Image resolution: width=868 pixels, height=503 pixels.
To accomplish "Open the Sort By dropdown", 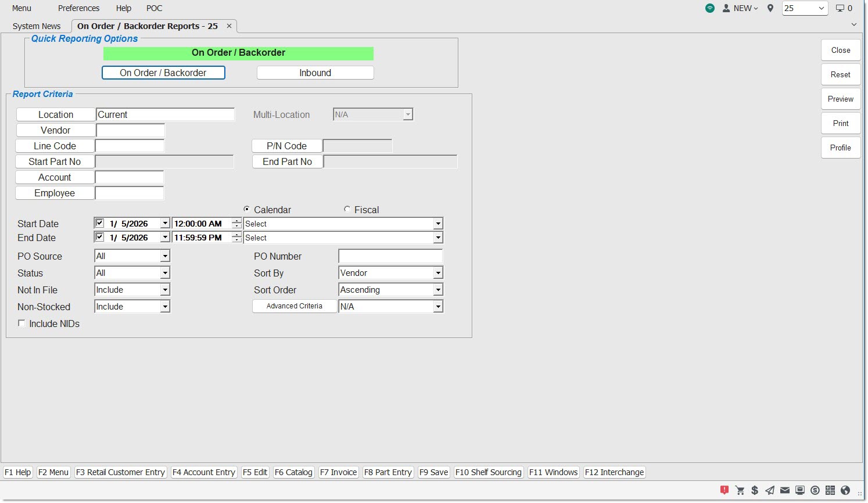I will click(438, 273).
